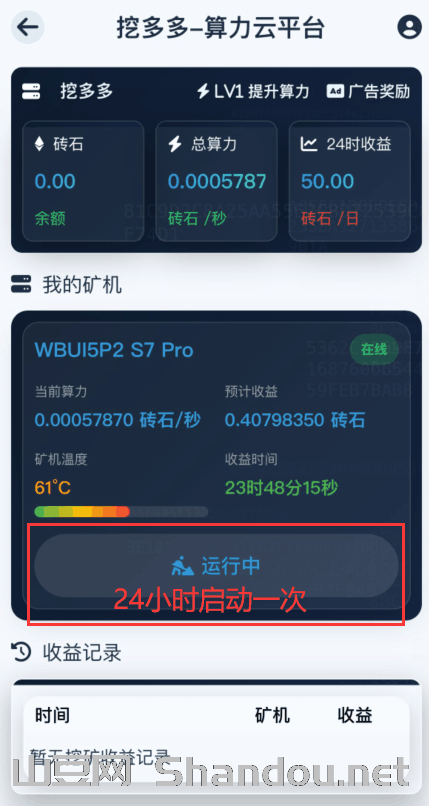
Task: Click the LV1 提升算力 link
Action: [x=253, y=91]
